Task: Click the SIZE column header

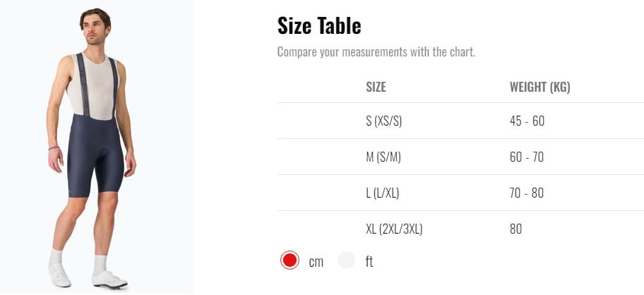Action: [376, 88]
